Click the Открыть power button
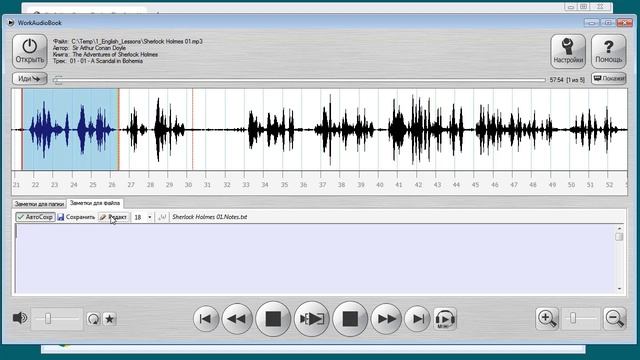 pos(29,51)
